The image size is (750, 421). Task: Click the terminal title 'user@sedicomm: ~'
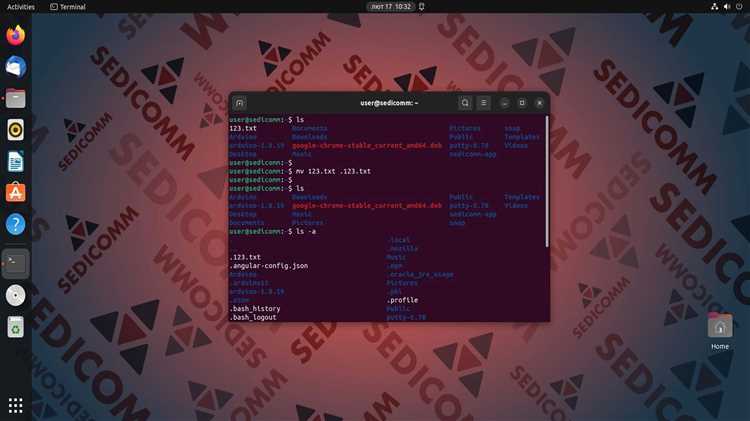pos(389,103)
